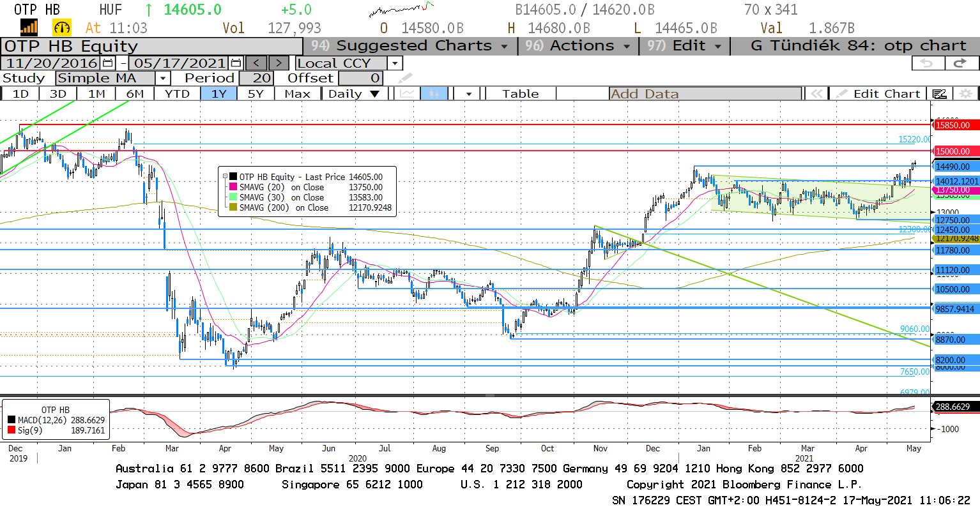Open chart settings gear icon

click(965, 93)
